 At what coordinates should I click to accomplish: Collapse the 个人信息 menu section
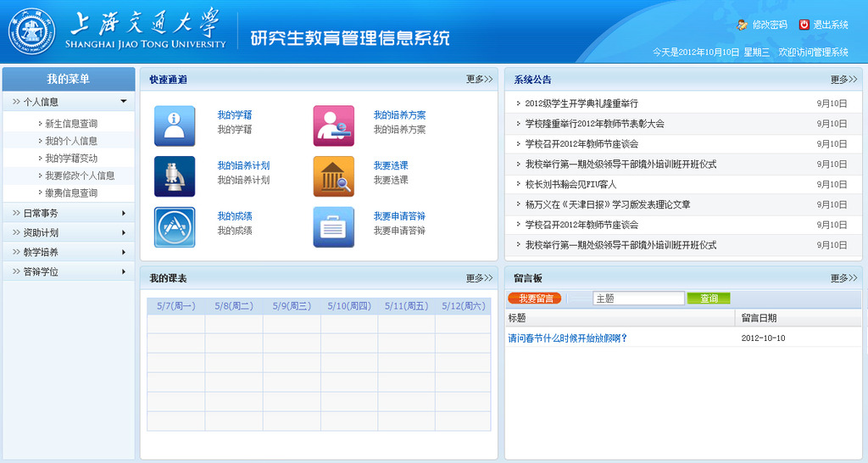(x=69, y=102)
